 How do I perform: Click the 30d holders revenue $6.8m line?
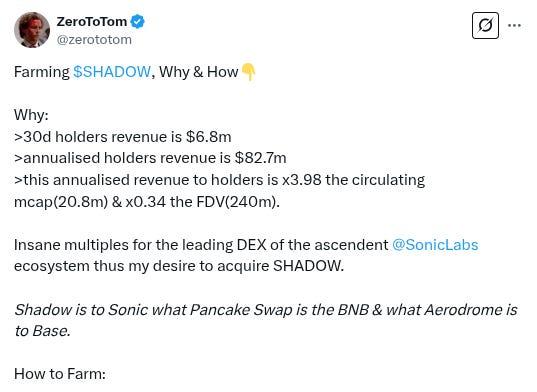click(x=123, y=137)
